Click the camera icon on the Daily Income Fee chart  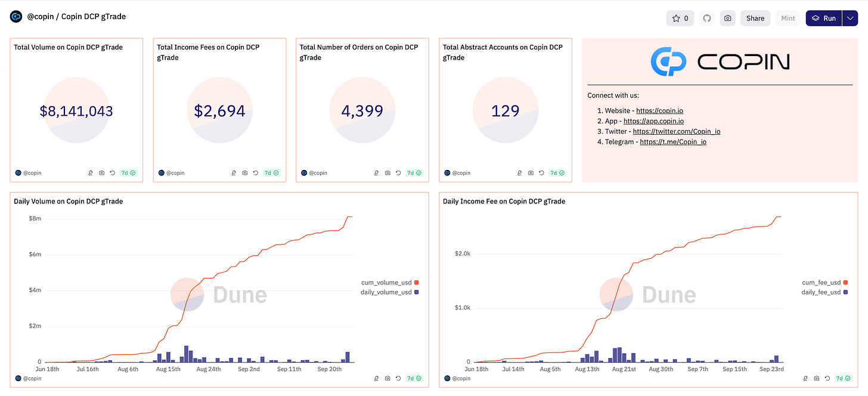pos(817,378)
